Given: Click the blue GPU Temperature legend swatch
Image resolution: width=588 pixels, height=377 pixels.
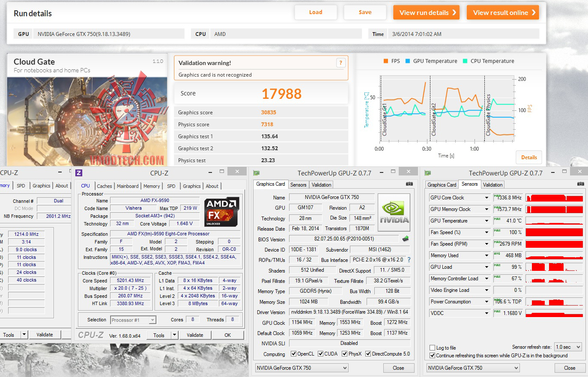Looking at the screenshot, I should point(408,61).
